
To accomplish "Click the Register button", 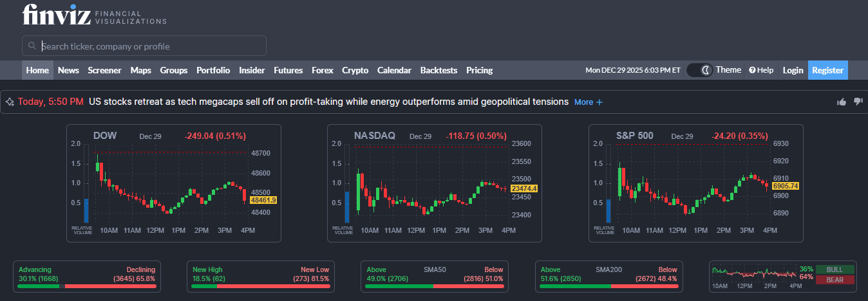I will (827, 70).
